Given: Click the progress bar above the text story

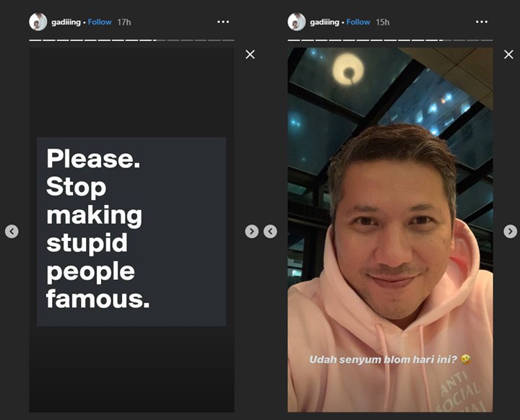Looking at the screenshot, I should tap(131, 40).
